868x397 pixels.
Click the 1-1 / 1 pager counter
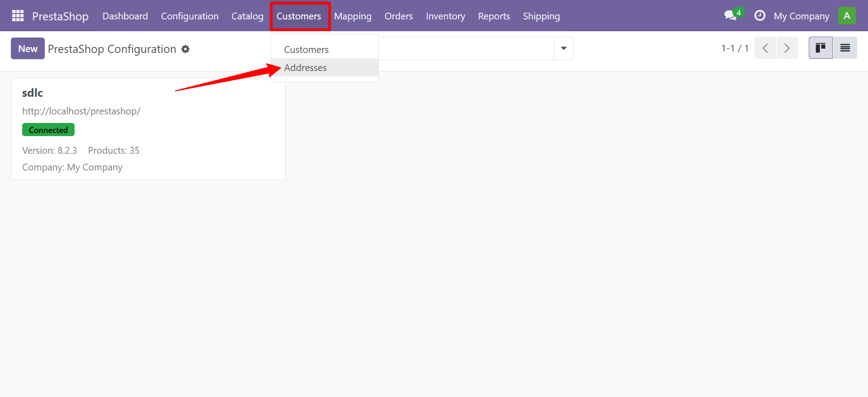pos(735,48)
